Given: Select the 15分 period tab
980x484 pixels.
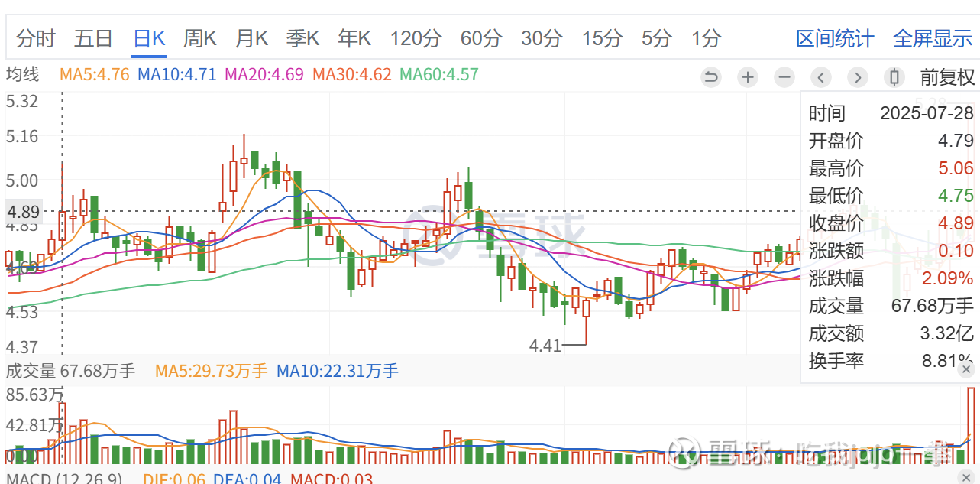Looking at the screenshot, I should click(602, 38).
